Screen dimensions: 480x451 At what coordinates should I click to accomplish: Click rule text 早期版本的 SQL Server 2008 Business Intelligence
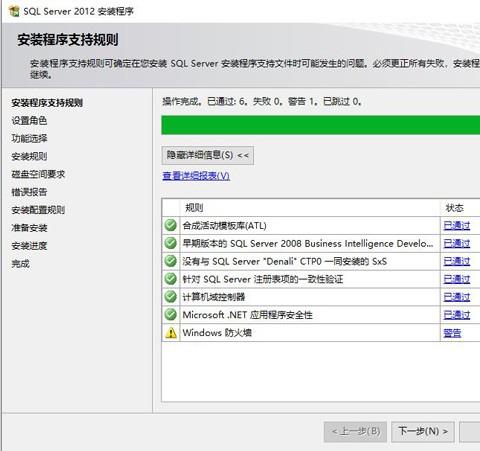pos(308,244)
